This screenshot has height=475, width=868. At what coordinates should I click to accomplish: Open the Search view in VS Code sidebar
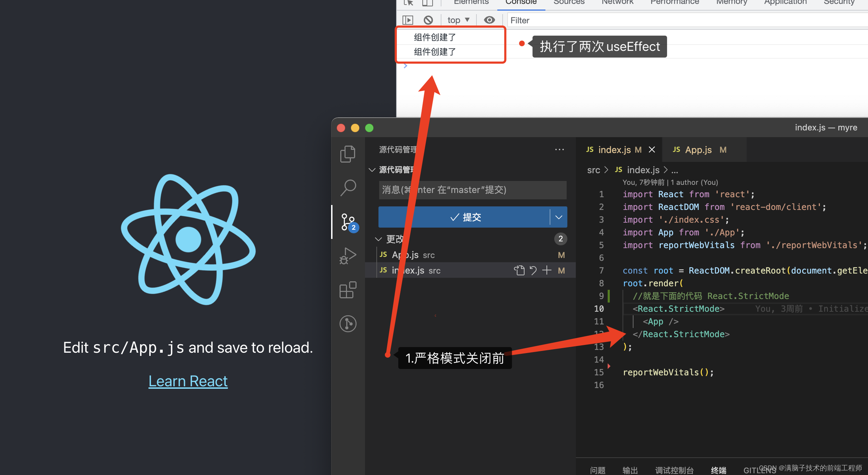(348, 187)
